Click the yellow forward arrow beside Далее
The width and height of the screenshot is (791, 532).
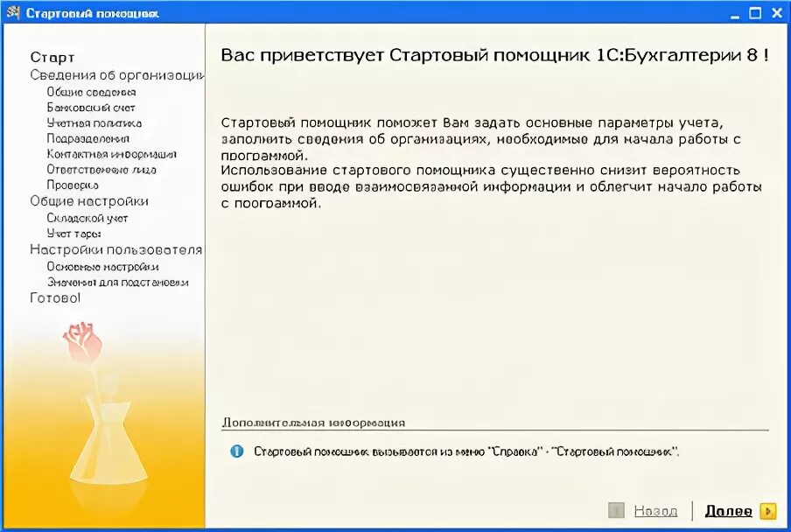[x=766, y=510]
